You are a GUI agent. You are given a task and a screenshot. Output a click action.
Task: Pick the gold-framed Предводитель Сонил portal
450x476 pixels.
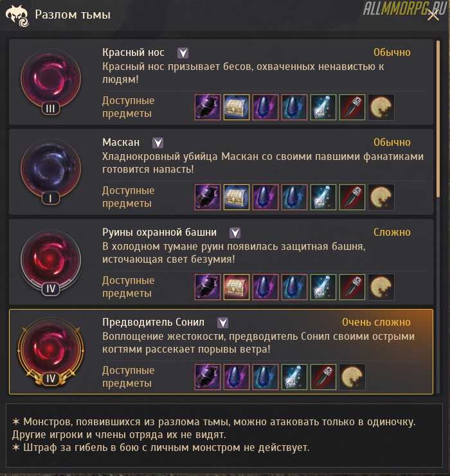coord(51,352)
